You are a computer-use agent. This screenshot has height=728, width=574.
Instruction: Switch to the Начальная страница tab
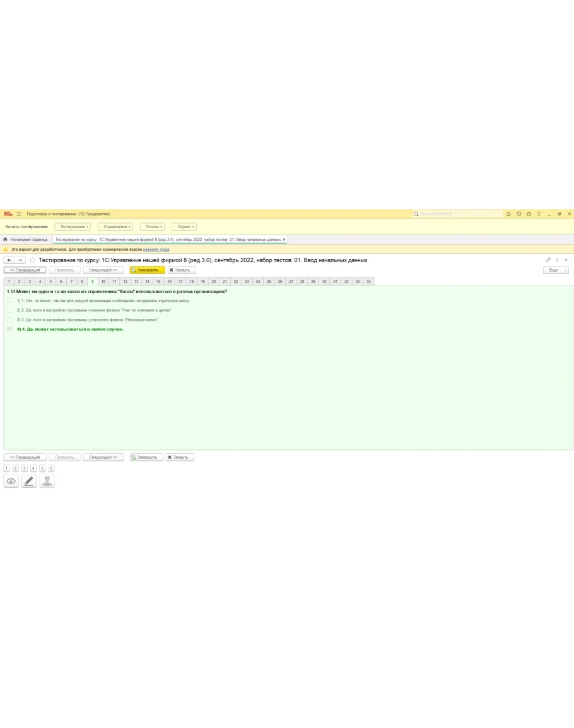point(26,240)
